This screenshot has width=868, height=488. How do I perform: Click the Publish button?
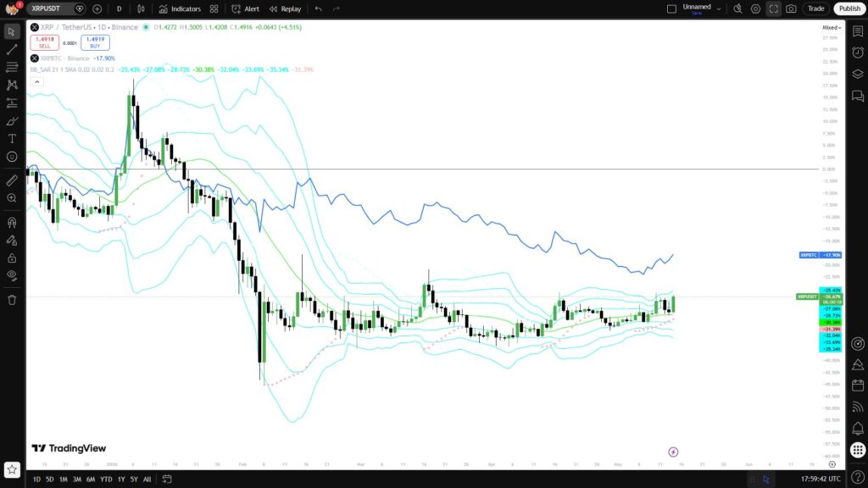849,8
